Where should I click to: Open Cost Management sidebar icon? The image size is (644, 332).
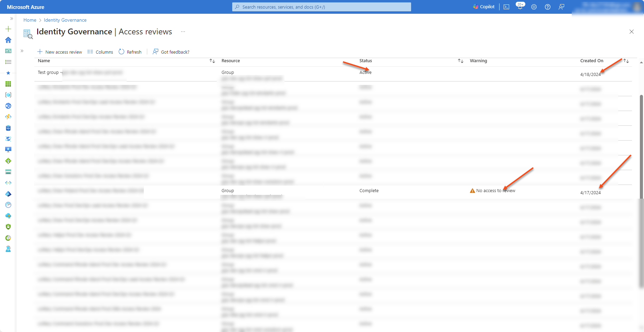(x=8, y=238)
